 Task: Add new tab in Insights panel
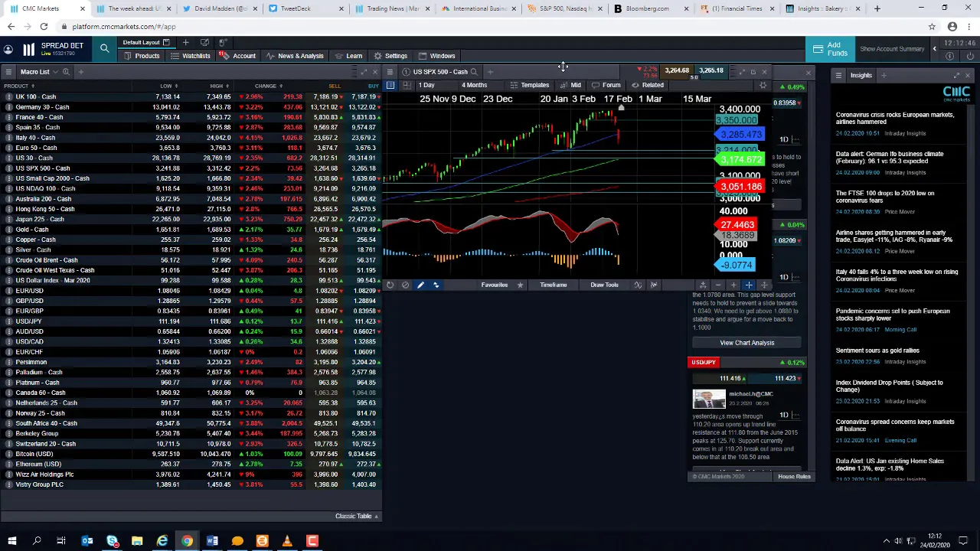pyautogui.click(x=884, y=75)
